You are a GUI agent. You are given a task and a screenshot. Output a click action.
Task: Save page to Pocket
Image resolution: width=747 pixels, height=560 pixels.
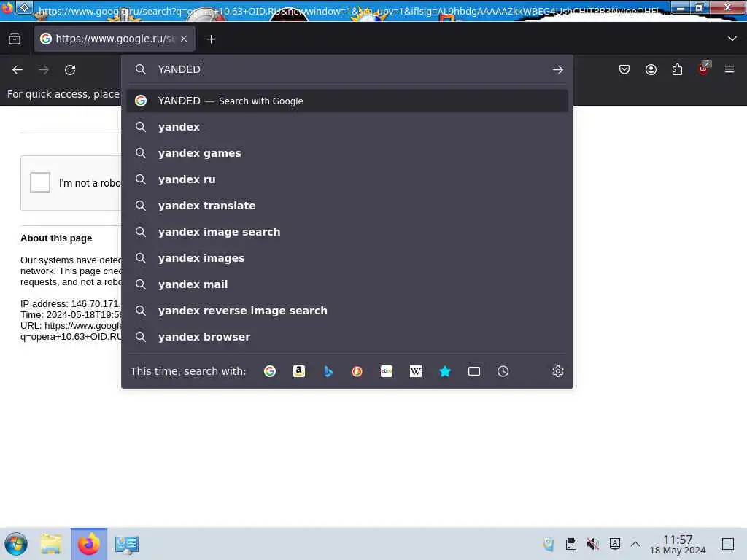pos(624,70)
